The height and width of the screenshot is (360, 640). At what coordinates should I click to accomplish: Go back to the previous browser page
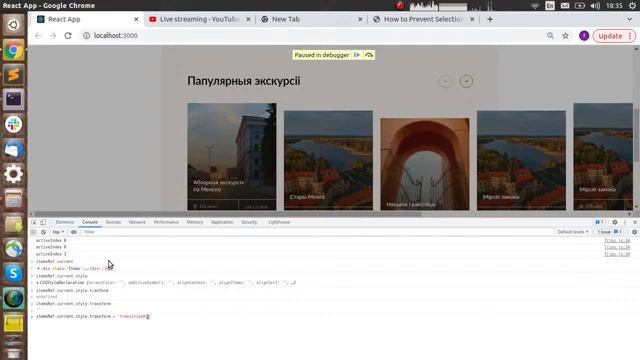coord(38,36)
